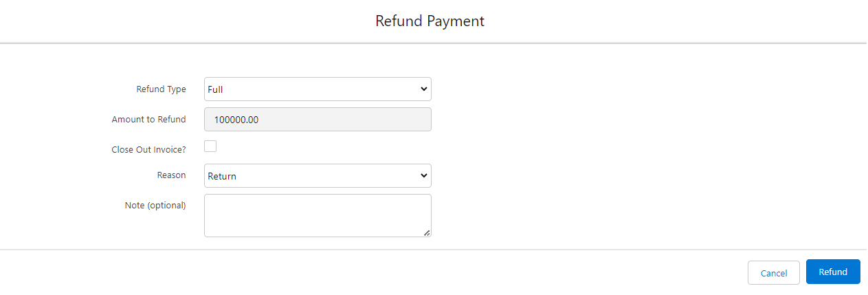Click the Refund Payment dialog heading
The image size is (868, 295).
pos(430,21)
